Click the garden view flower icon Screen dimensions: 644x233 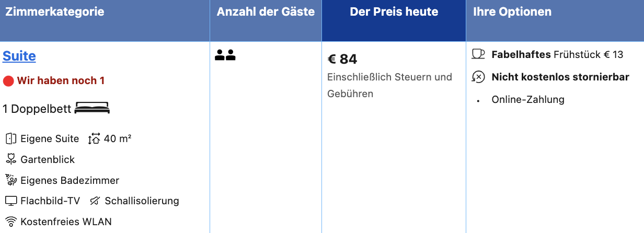click(11, 159)
